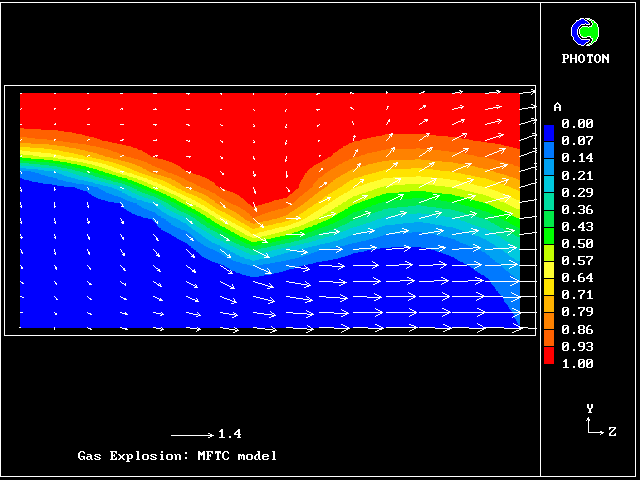Choose the 0.14 legend color swatch

point(549,157)
